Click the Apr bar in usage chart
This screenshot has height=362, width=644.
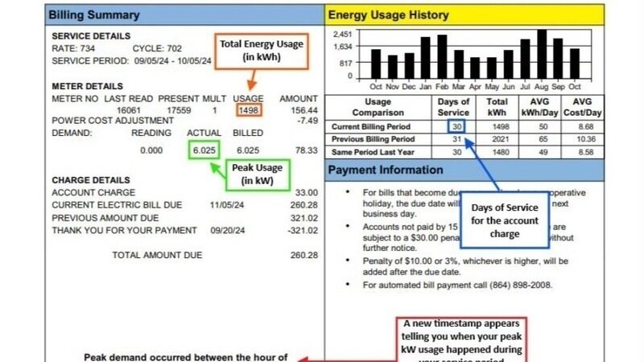(x=476, y=68)
